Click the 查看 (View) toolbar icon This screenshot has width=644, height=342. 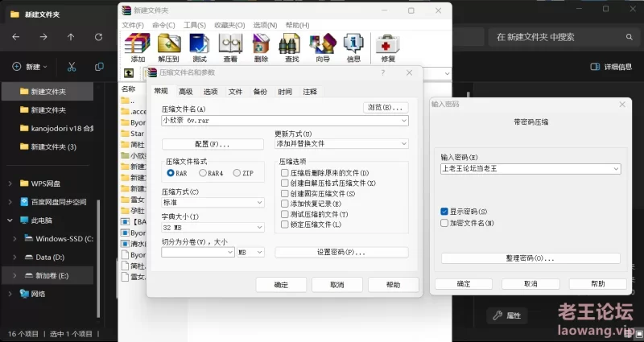(230, 47)
